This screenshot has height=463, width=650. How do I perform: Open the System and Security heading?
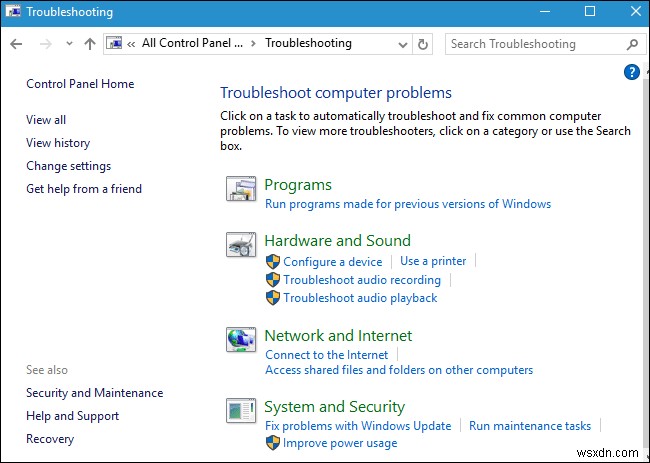click(x=335, y=407)
